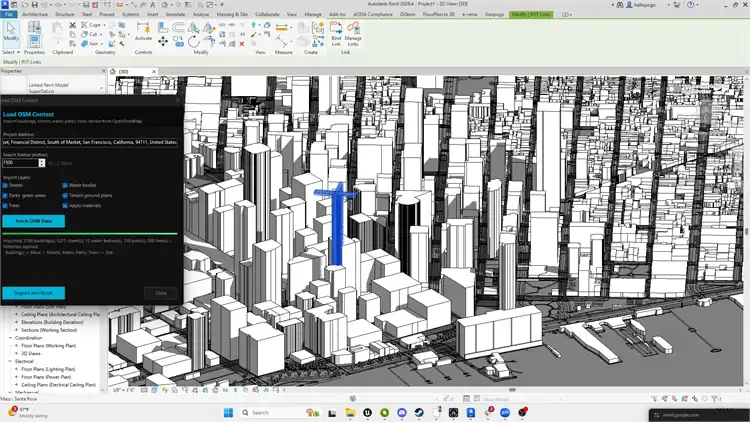Click the Search Radius value field
The image size is (750, 422).
click(x=20, y=163)
